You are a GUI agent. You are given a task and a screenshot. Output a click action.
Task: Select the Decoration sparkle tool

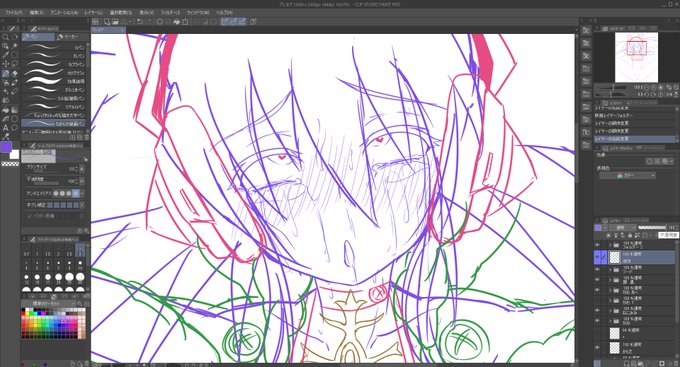tap(6, 92)
